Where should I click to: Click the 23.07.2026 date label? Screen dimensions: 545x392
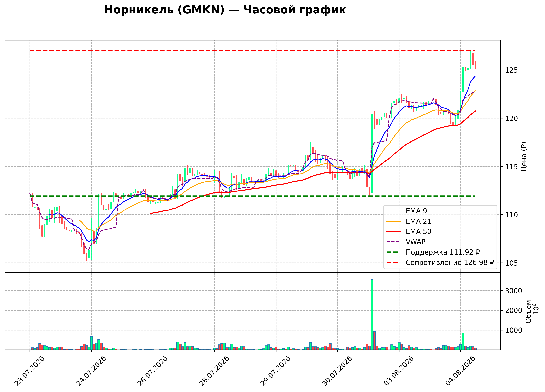click(29, 371)
